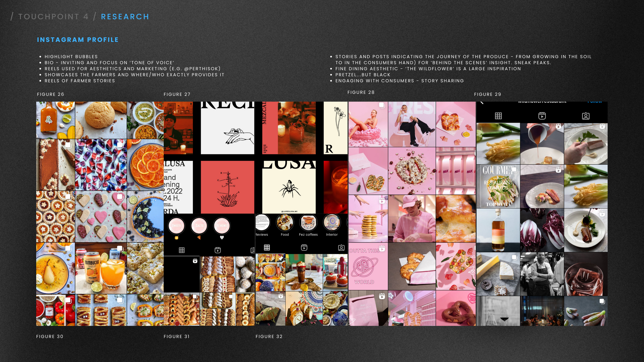
Task: Click the FIGURE 32 label
Action: (x=269, y=336)
